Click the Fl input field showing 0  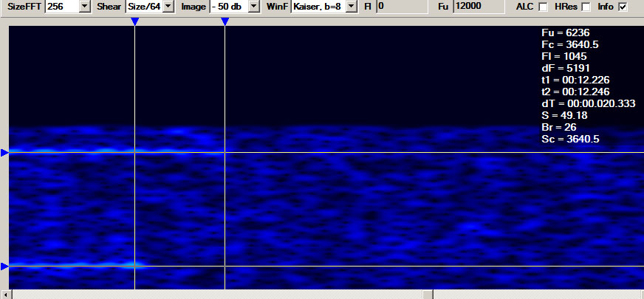tap(402, 6)
